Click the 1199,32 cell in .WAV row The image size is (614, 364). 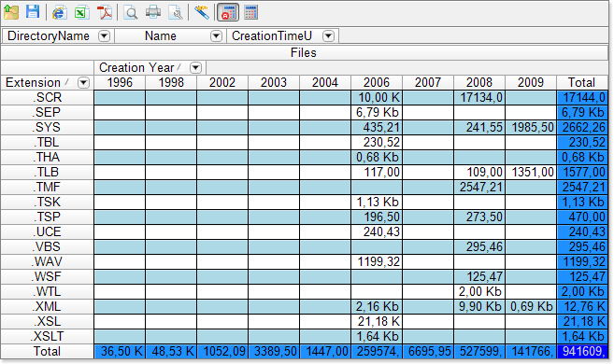(x=377, y=261)
